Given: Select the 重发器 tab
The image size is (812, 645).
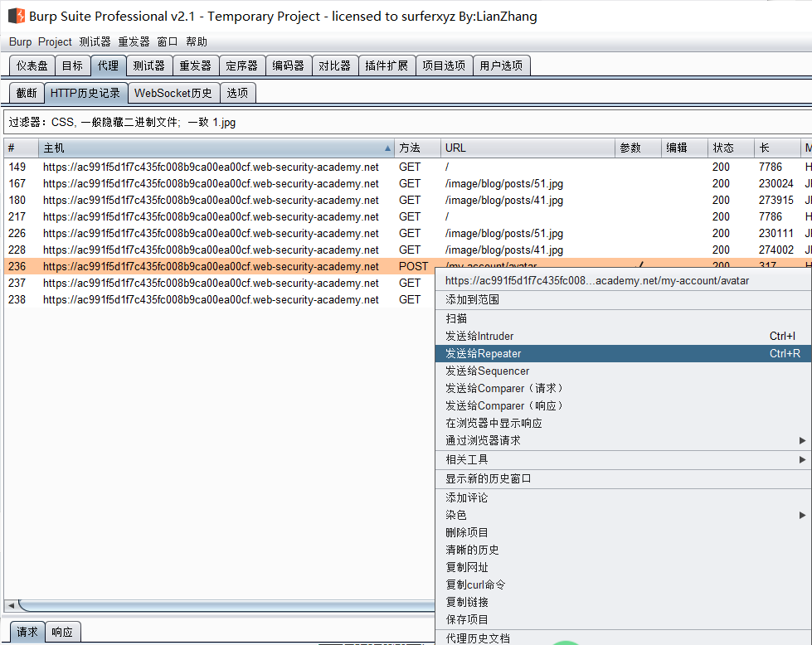Looking at the screenshot, I should 195,64.
